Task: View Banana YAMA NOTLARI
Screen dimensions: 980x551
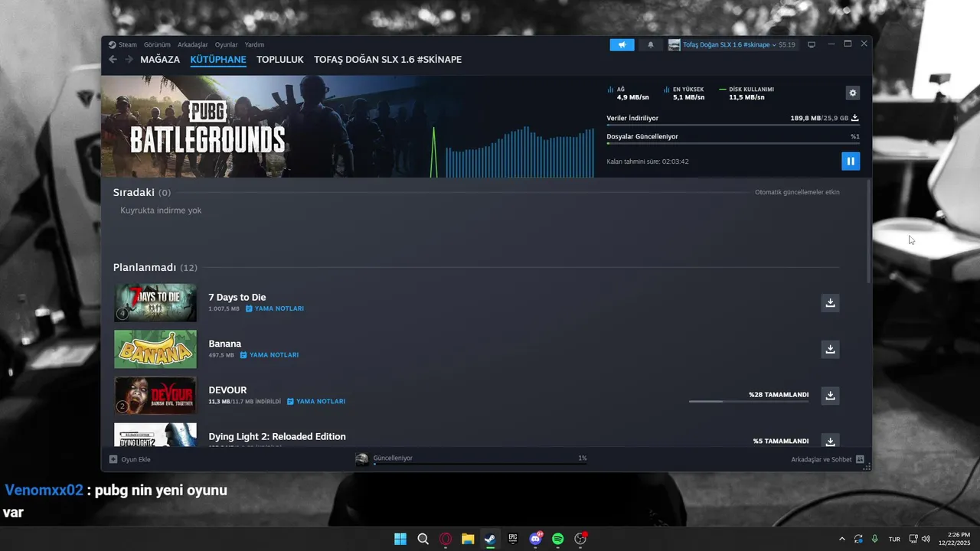Action: click(269, 355)
